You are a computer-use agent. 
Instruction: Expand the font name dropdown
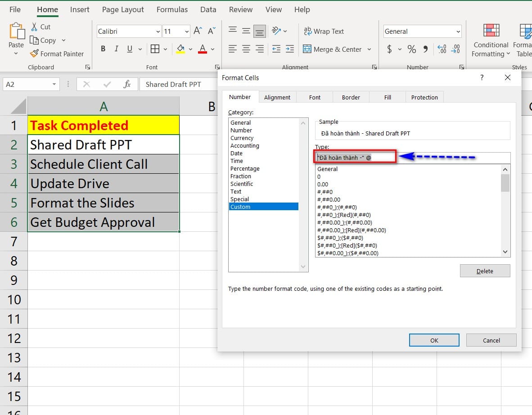(158, 32)
